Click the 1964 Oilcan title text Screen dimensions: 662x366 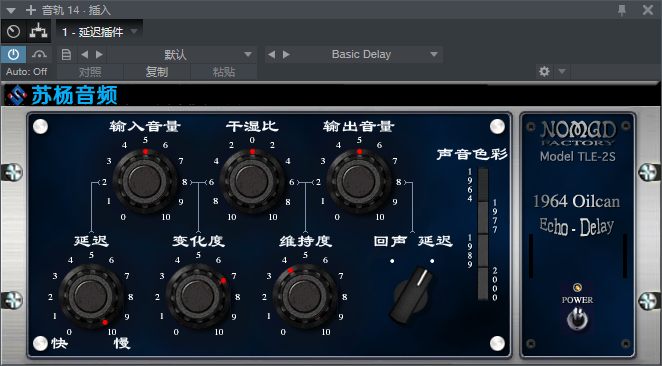577,201
